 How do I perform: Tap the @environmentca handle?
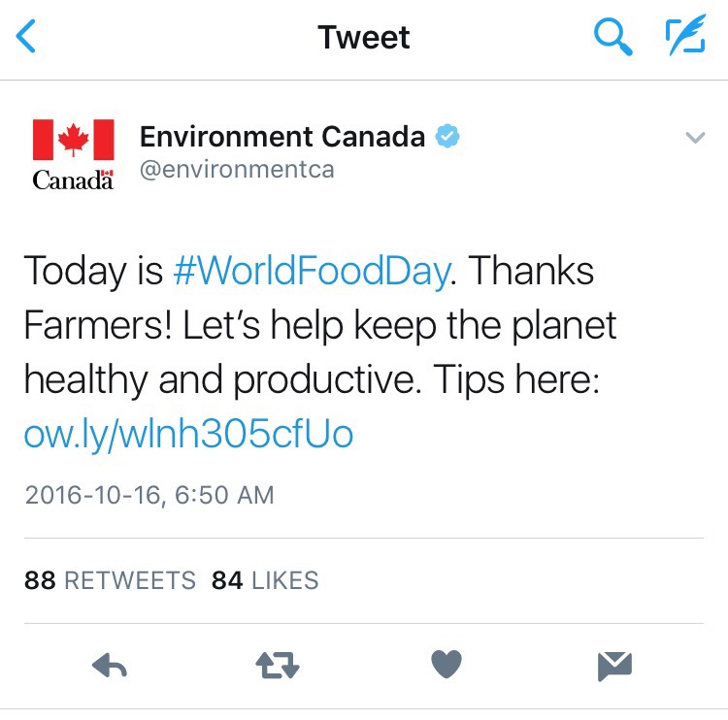click(x=237, y=170)
